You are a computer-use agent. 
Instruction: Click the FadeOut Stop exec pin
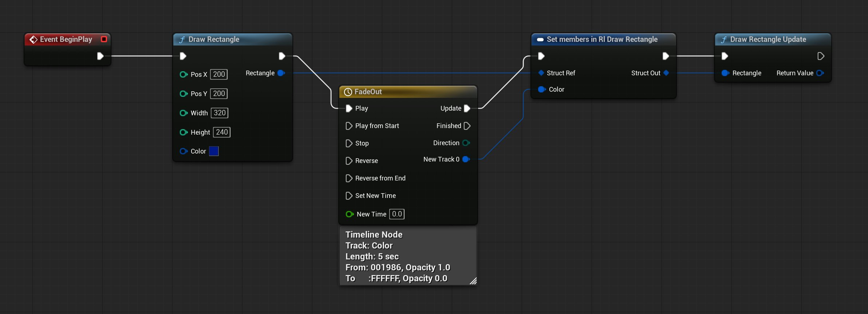[349, 143]
